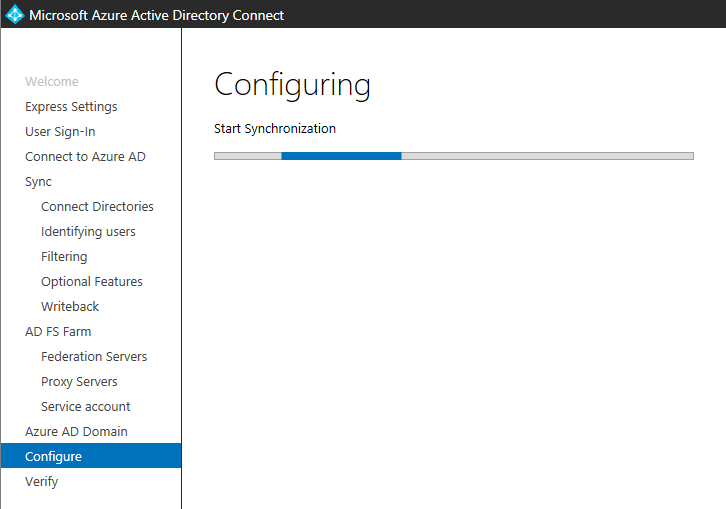Select Connect to Azure AD step

pos(85,157)
